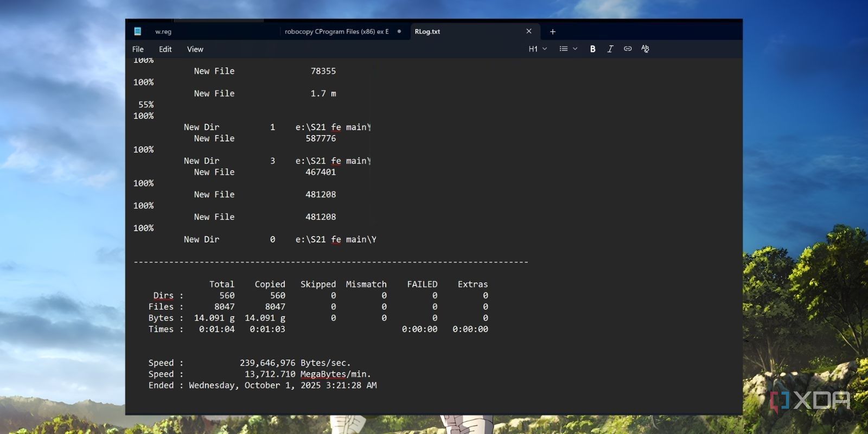Click in the Ended timestamp line

[x=282, y=385]
